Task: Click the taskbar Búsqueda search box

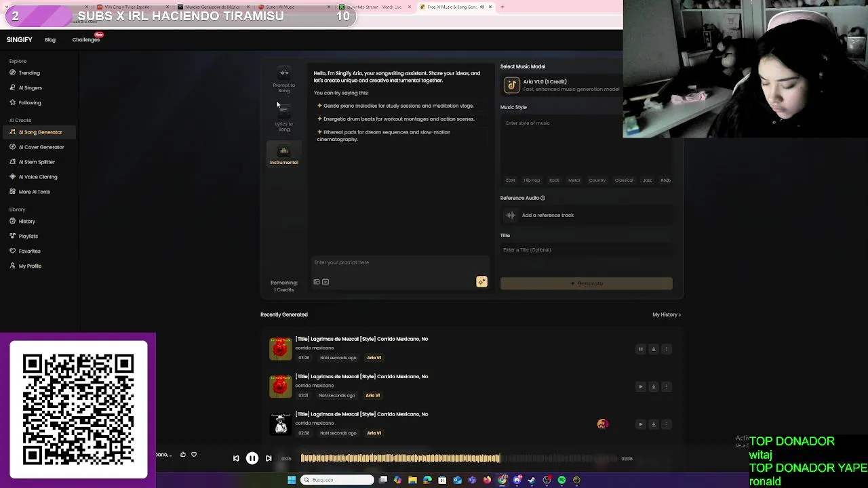Action: tap(337, 480)
